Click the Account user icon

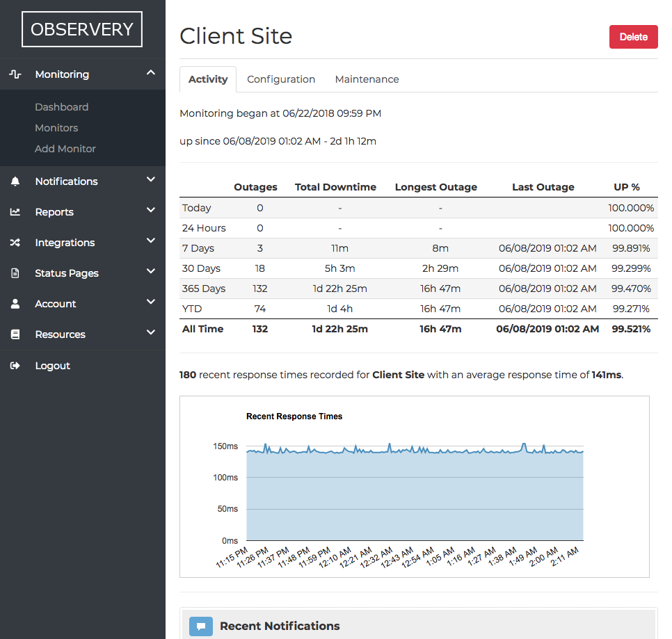coord(15,304)
